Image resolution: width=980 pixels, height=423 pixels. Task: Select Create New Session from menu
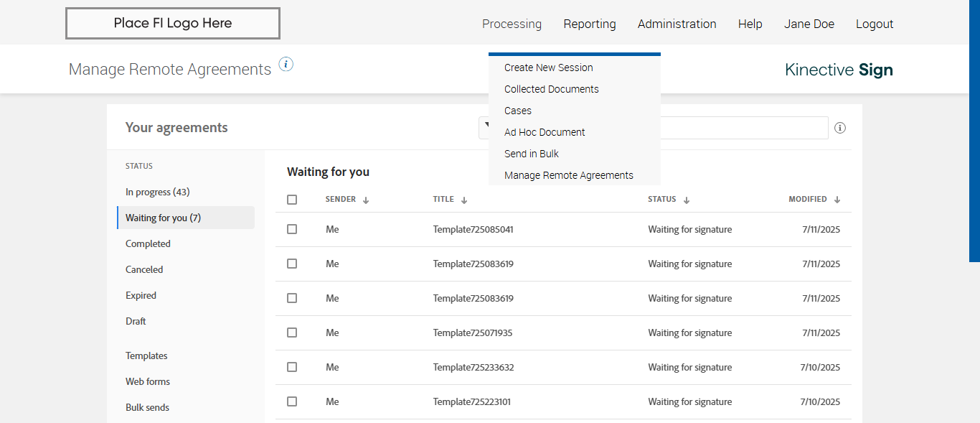pos(549,68)
